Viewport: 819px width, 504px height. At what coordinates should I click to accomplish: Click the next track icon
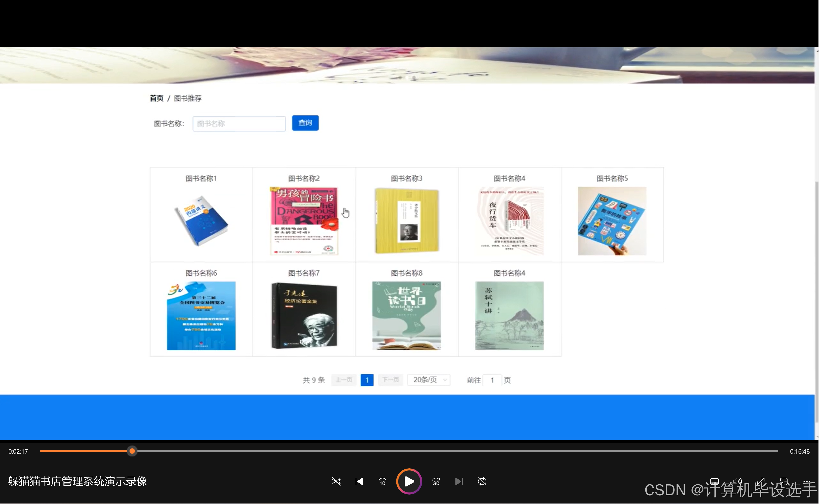click(459, 481)
